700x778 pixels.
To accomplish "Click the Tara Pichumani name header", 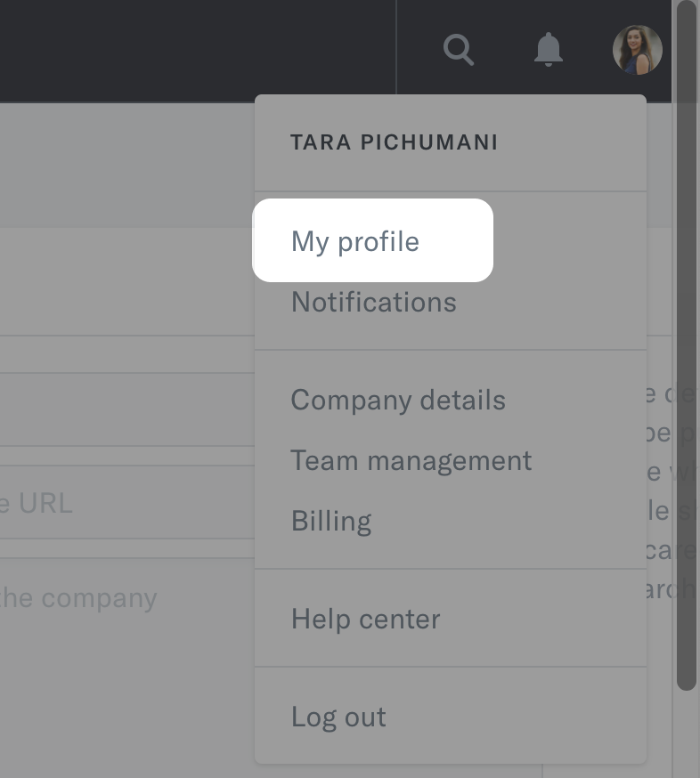I will tap(394, 142).
